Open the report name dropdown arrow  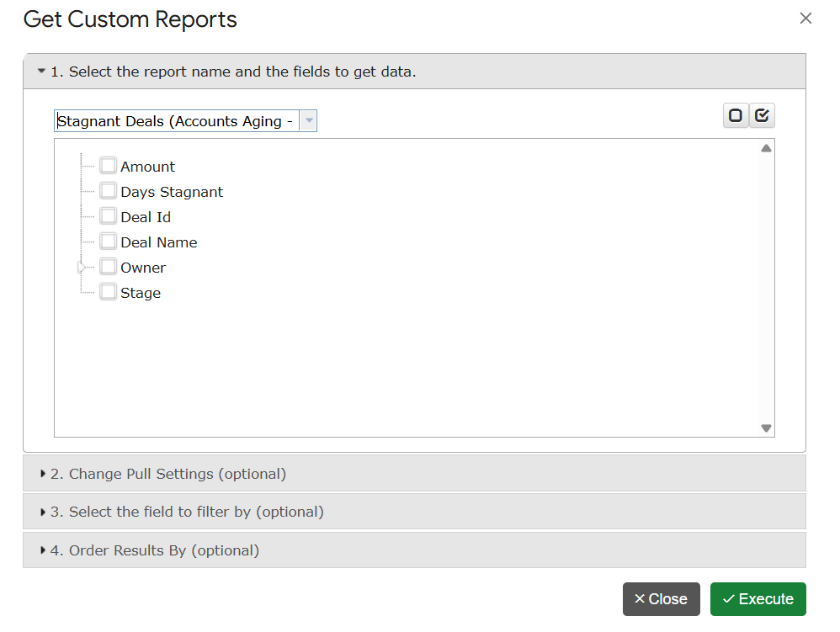pos(309,121)
